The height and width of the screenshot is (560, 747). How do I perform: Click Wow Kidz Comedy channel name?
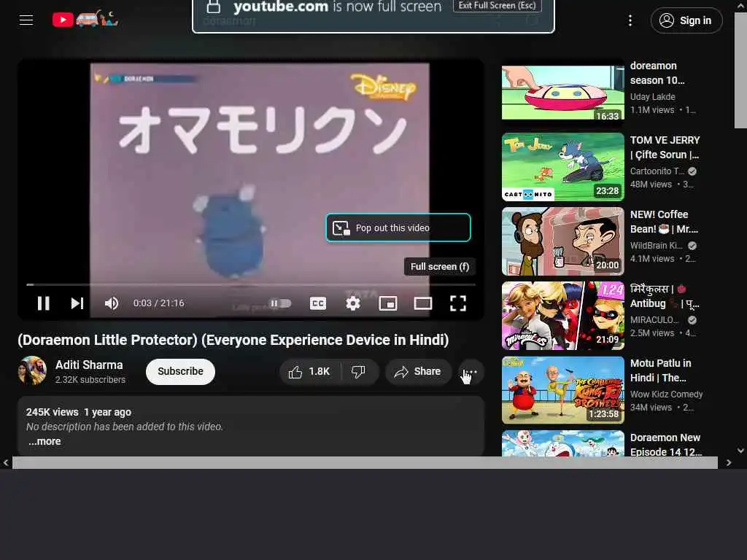667,394
